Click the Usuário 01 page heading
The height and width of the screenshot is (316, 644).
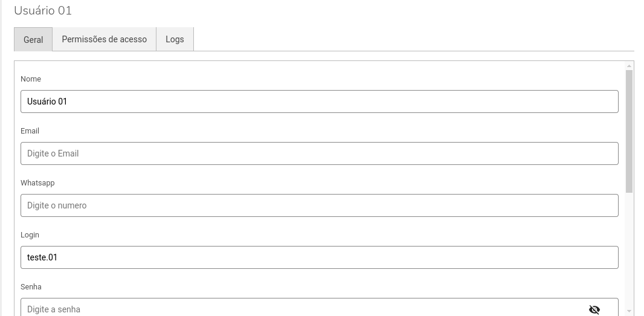pos(43,10)
